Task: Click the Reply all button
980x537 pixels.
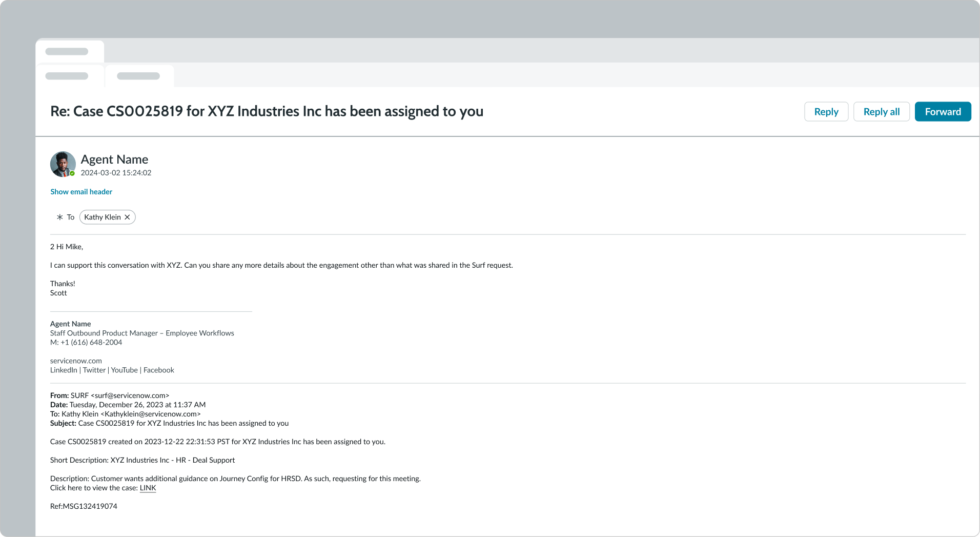Action: point(881,111)
